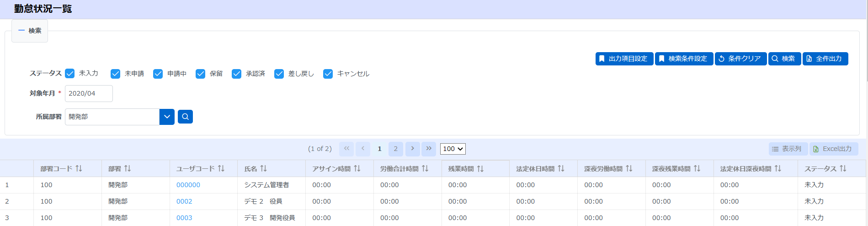
Task: Sort by 部署コード column arrows
Action: coord(79,169)
